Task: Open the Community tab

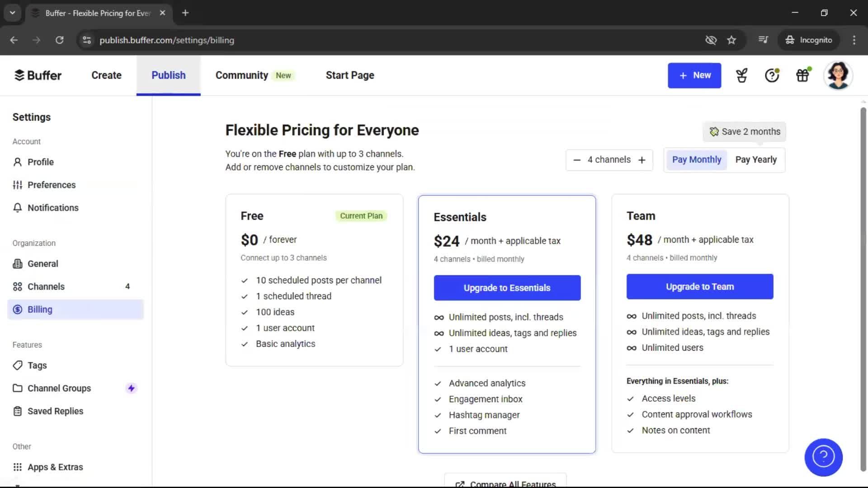Action: (x=242, y=75)
